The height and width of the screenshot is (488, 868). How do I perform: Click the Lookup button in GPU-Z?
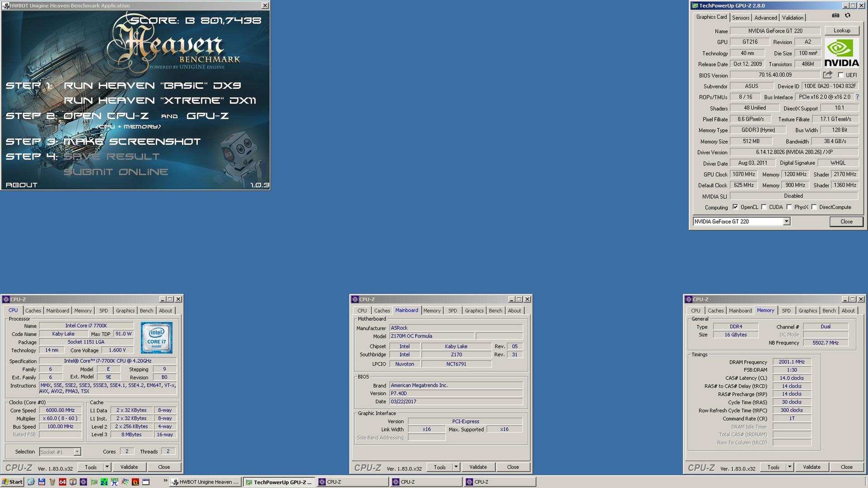coord(842,31)
